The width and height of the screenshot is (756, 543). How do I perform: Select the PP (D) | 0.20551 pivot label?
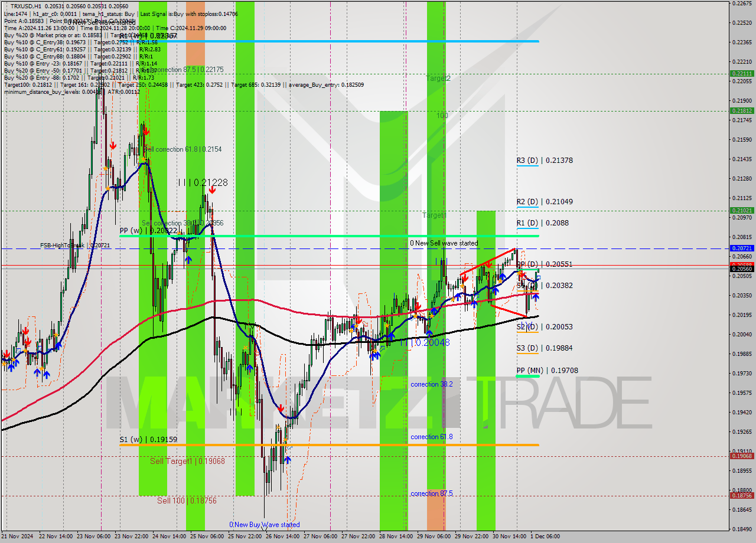pos(545,264)
